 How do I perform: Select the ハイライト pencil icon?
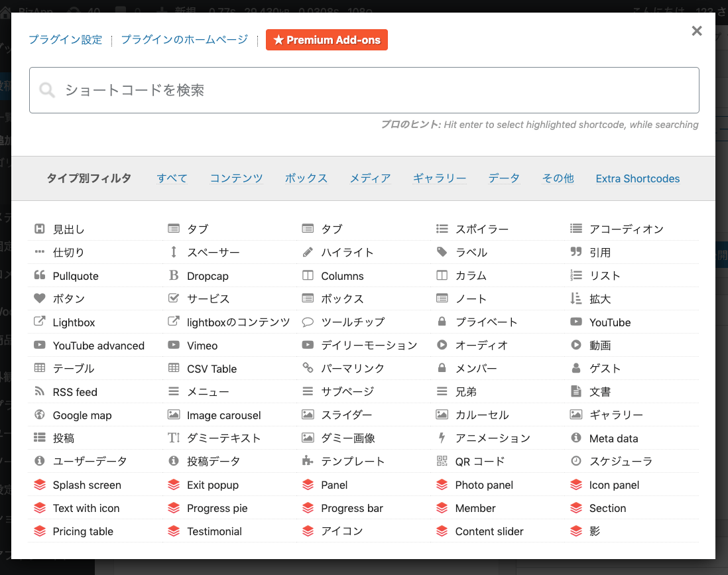coord(308,252)
